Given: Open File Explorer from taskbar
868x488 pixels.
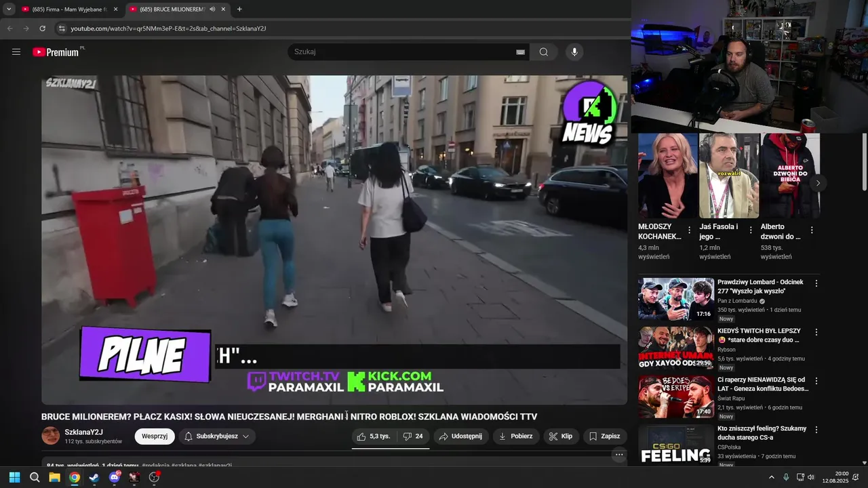Looking at the screenshot, I should (x=54, y=477).
